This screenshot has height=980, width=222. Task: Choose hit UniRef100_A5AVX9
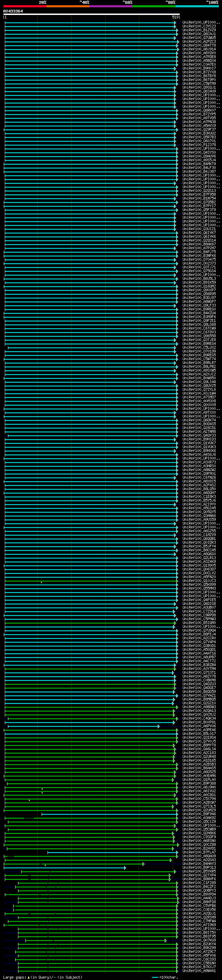pos(199,125)
